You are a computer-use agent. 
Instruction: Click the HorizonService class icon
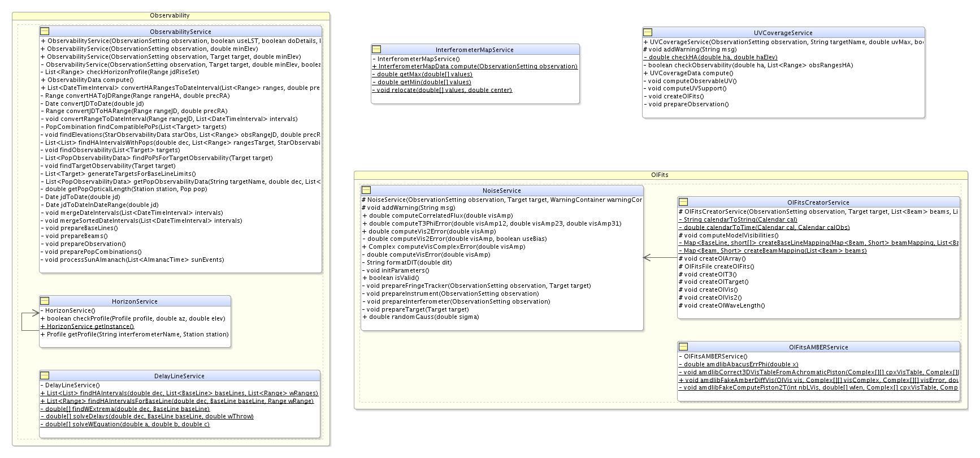point(45,301)
